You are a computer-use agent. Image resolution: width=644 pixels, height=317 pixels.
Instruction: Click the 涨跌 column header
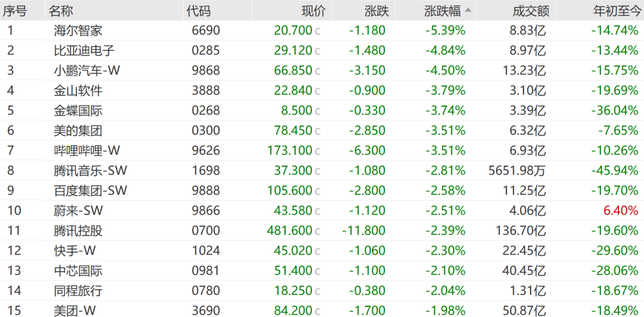click(376, 11)
